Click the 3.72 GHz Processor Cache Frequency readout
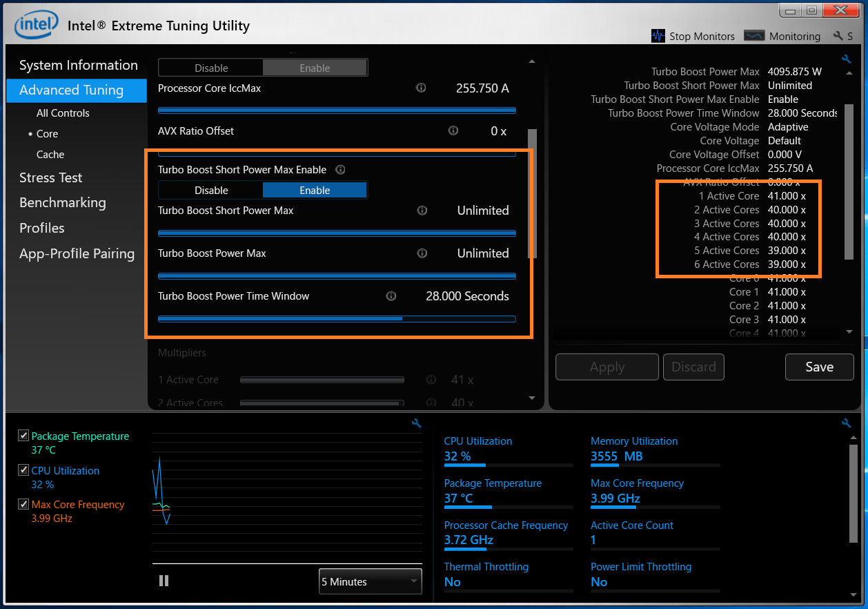 coord(468,540)
